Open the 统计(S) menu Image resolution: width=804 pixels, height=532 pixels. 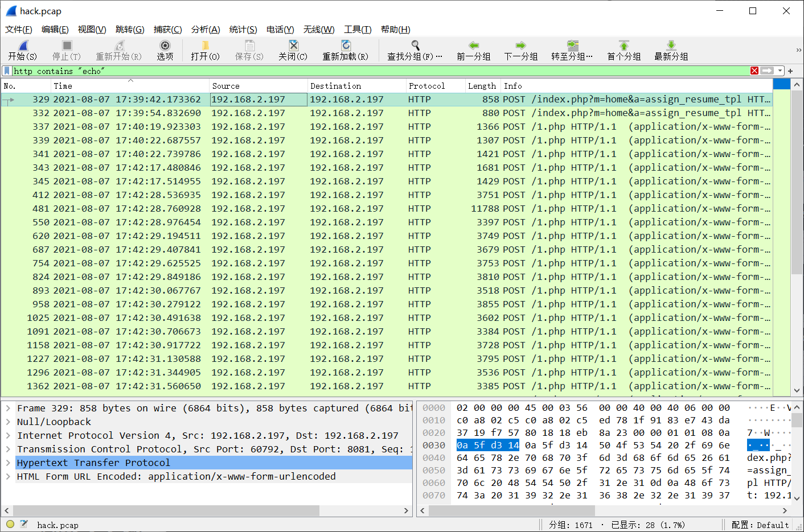tap(243, 30)
